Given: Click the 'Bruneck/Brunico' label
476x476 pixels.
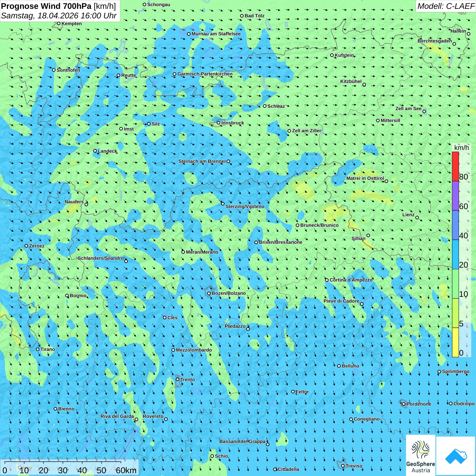Looking at the screenshot, I should tap(319, 225).
